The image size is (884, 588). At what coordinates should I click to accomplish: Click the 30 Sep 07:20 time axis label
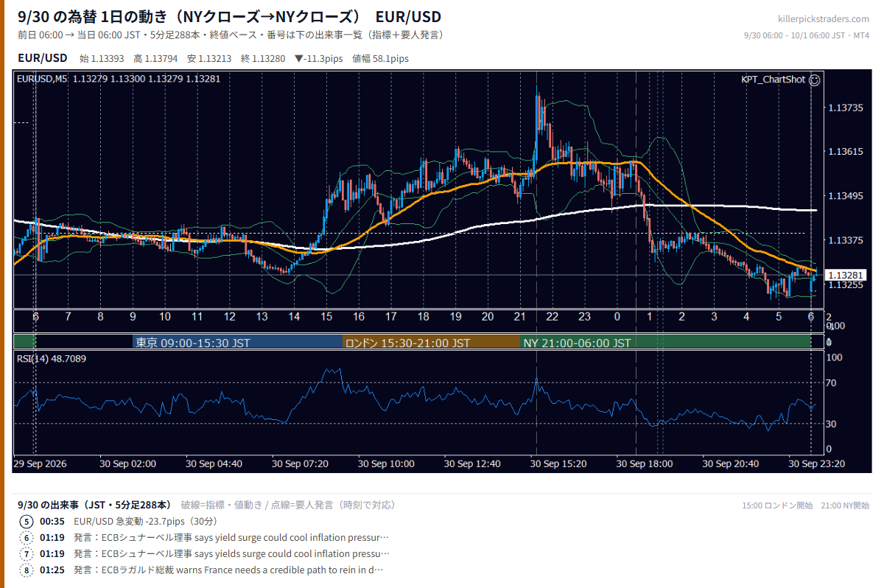(x=301, y=464)
